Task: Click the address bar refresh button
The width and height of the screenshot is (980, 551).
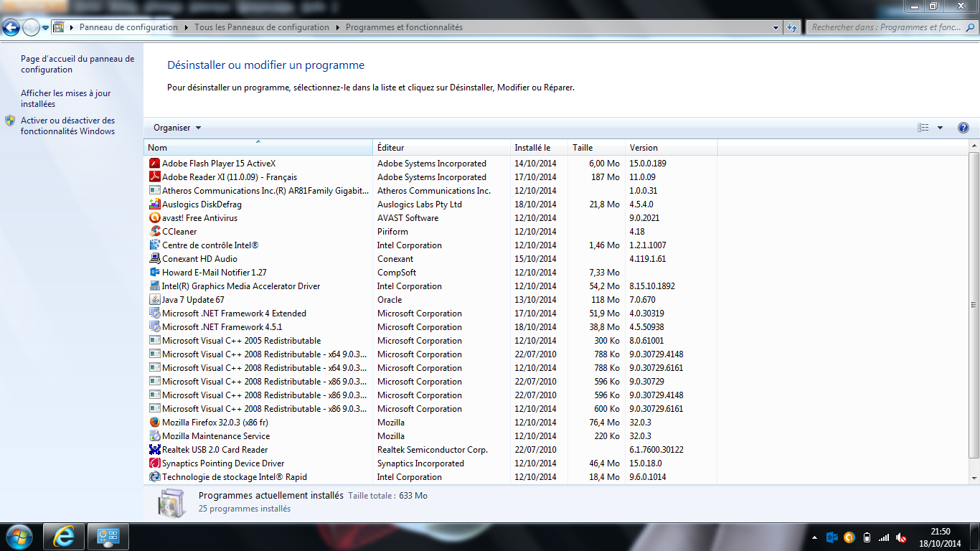Action: [x=791, y=27]
